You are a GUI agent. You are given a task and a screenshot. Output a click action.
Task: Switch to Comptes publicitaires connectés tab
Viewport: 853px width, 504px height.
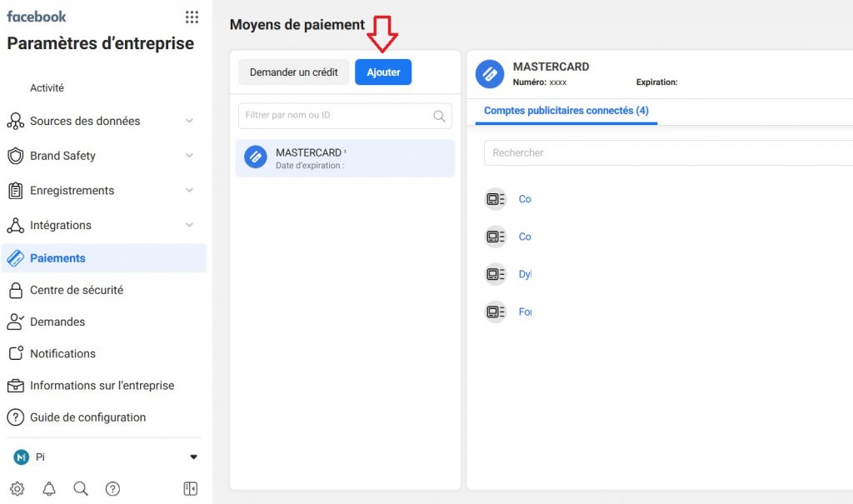coord(566,111)
